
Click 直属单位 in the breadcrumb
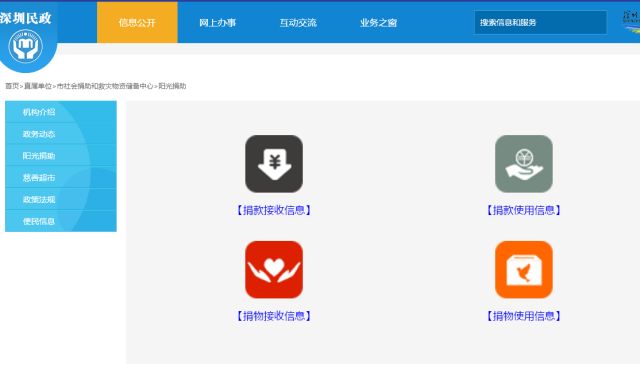38,86
